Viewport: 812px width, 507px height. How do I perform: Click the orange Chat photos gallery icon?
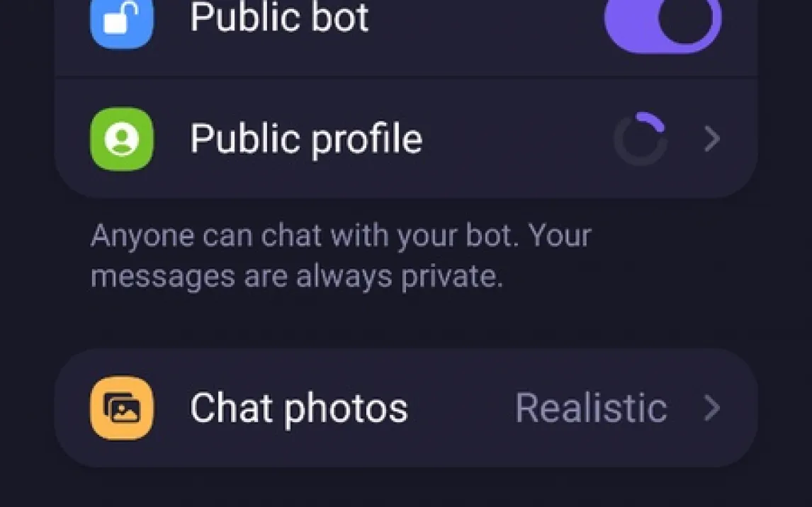click(121, 408)
